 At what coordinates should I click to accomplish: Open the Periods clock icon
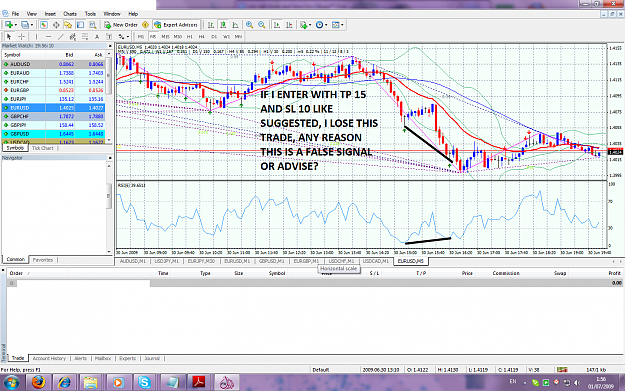(319, 25)
